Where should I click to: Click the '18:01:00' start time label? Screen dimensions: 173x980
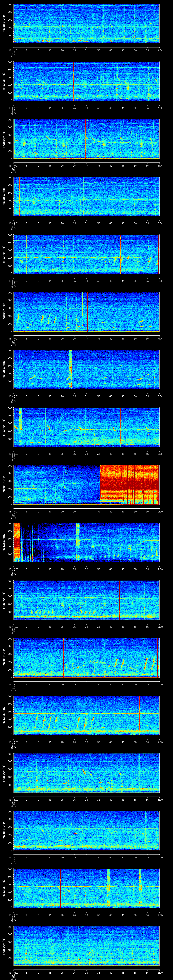click(x=13, y=50)
